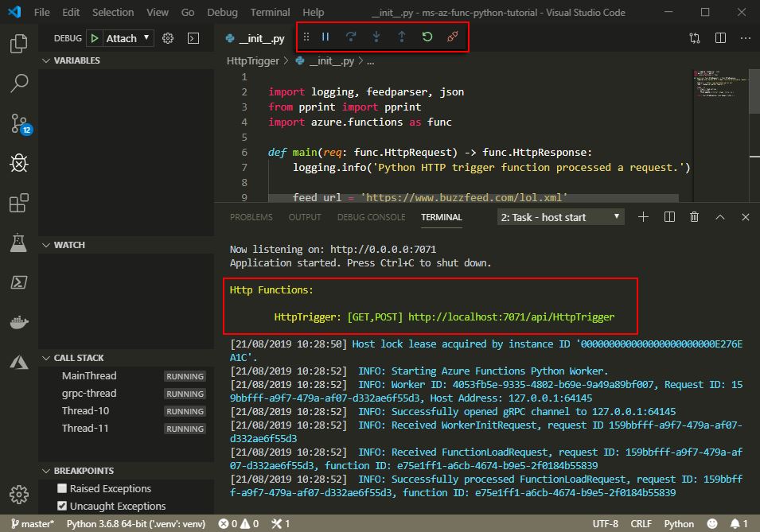
Task: Restart the debug session with green arrow
Action: [427, 37]
